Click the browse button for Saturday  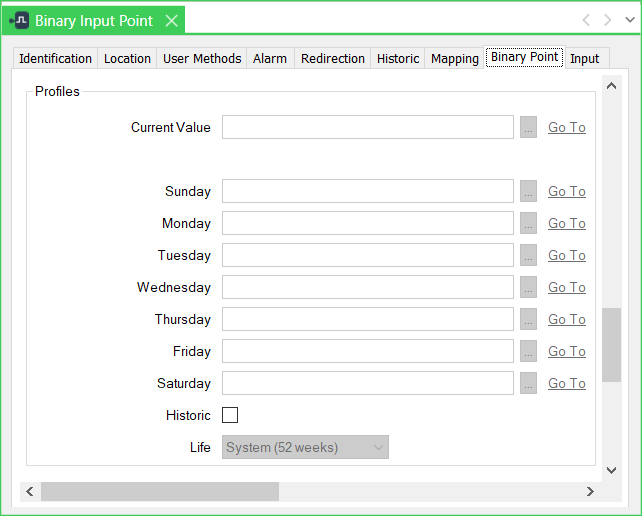click(529, 383)
